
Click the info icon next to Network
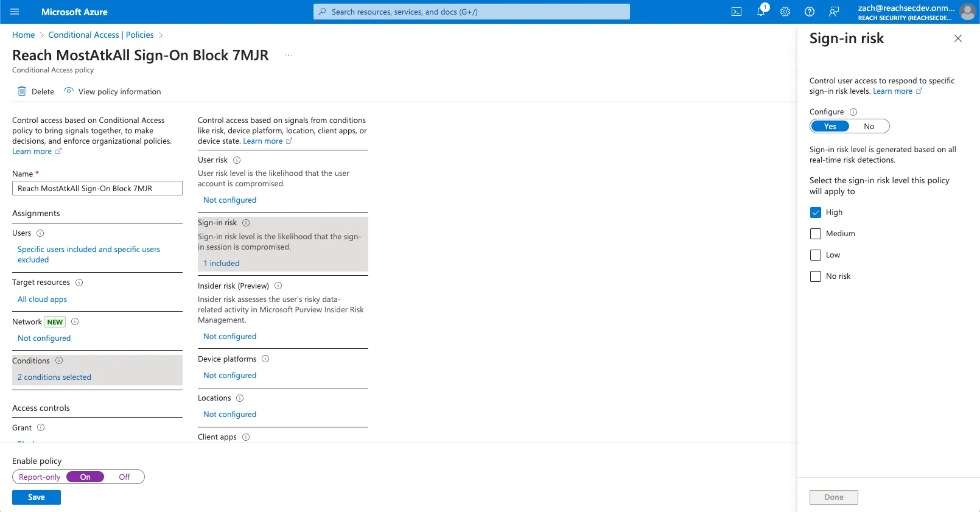point(75,321)
